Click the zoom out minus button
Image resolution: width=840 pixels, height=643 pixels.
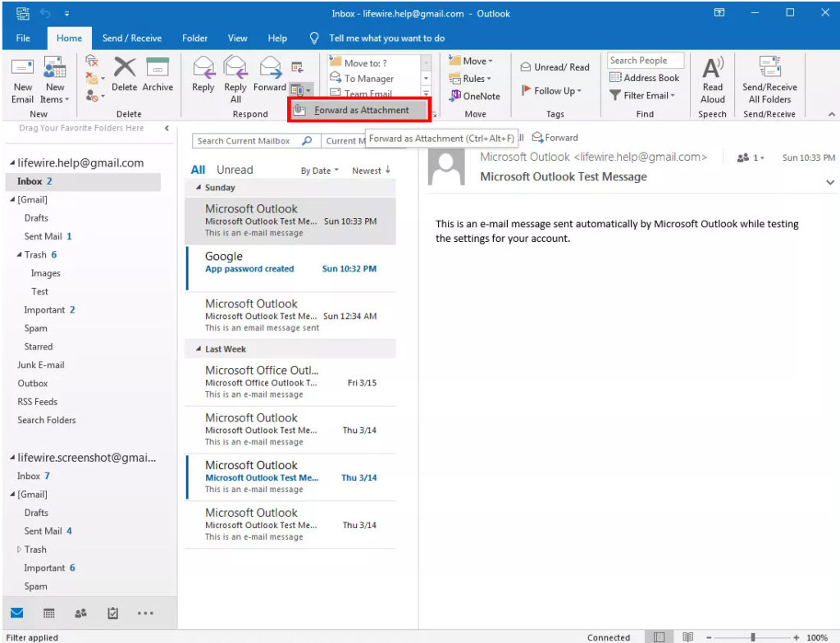pyautogui.click(x=709, y=637)
